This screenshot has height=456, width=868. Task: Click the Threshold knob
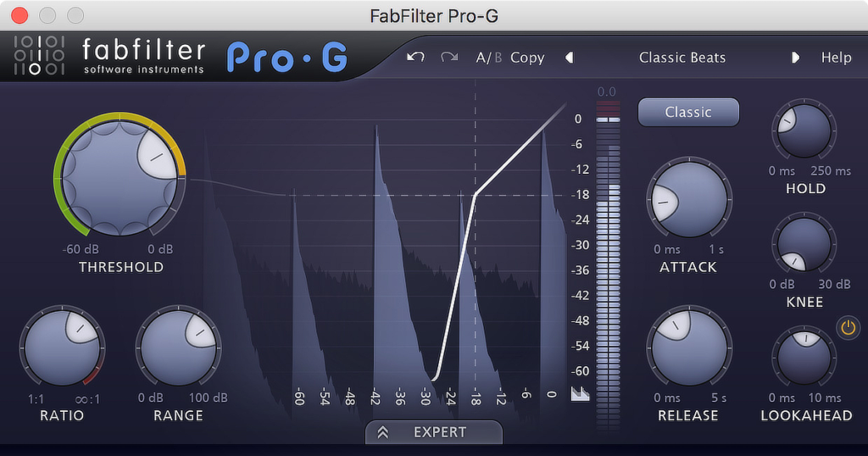(x=120, y=178)
